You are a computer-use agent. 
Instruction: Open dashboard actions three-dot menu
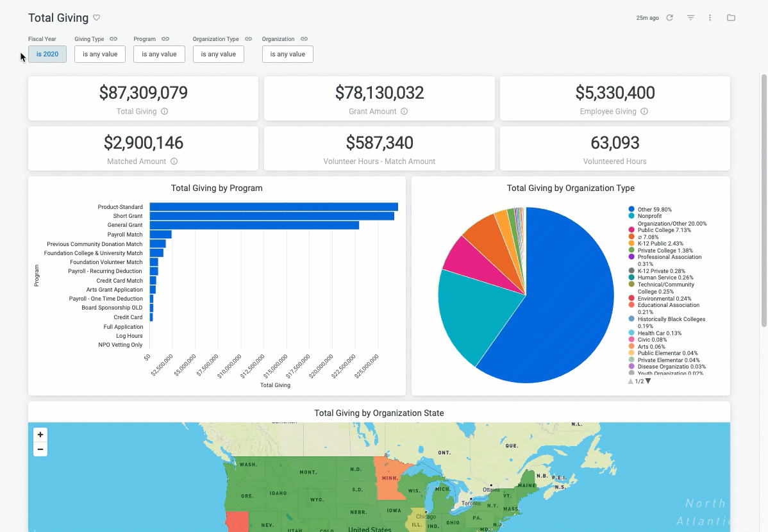[710, 18]
